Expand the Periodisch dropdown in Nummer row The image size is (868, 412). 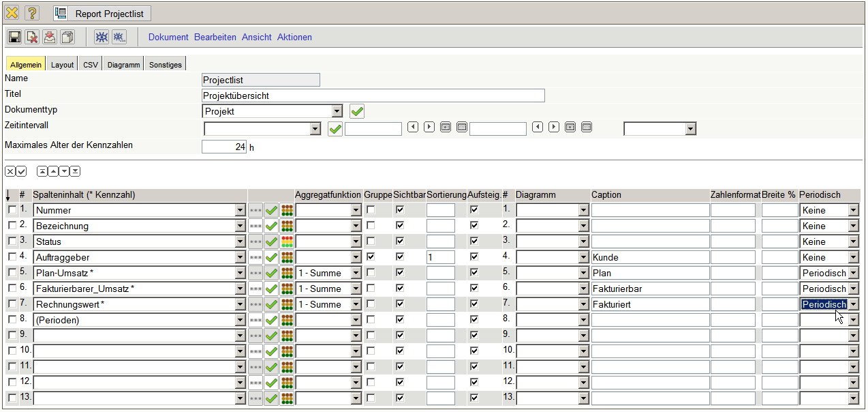(853, 210)
